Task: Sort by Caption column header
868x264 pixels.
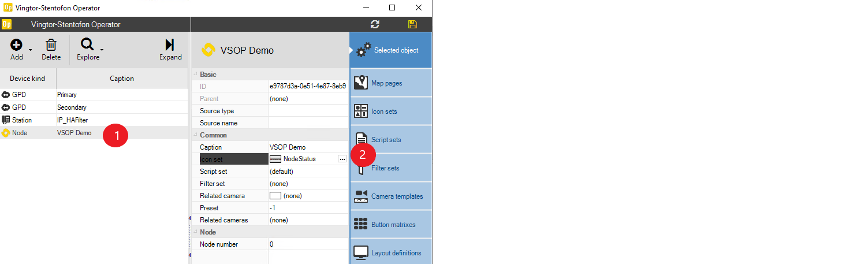Action: tap(122, 79)
